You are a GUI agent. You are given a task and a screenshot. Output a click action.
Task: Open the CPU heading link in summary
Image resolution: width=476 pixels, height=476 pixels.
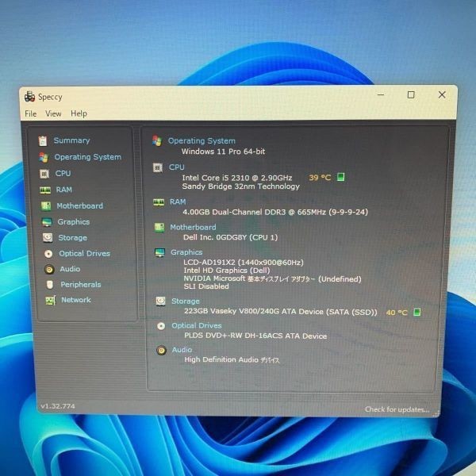(177, 167)
